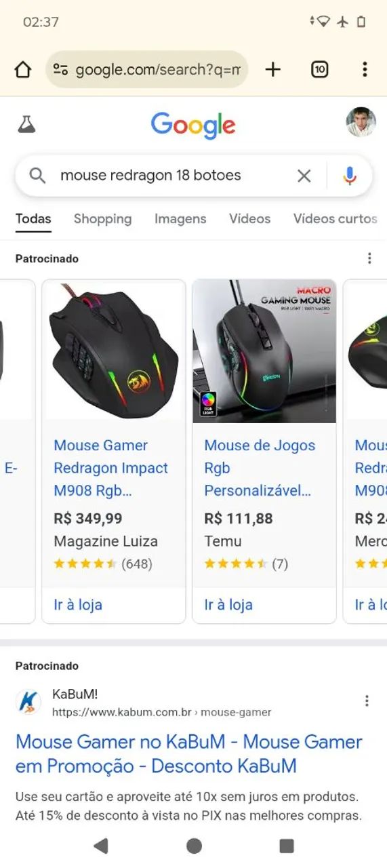The width and height of the screenshot is (387, 868).
Task: Open Google Search Labs flask icon
Action: pyautogui.click(x=26, y=124)
